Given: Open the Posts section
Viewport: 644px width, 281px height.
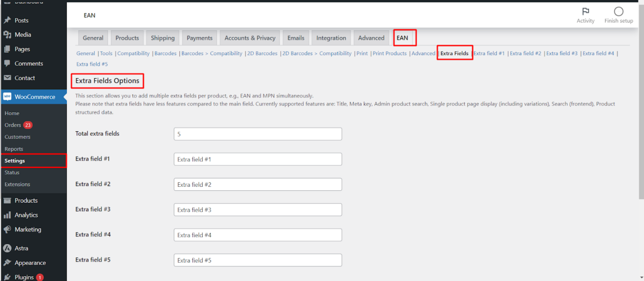Looking at the screenshot, I should [x=20, y=20].
